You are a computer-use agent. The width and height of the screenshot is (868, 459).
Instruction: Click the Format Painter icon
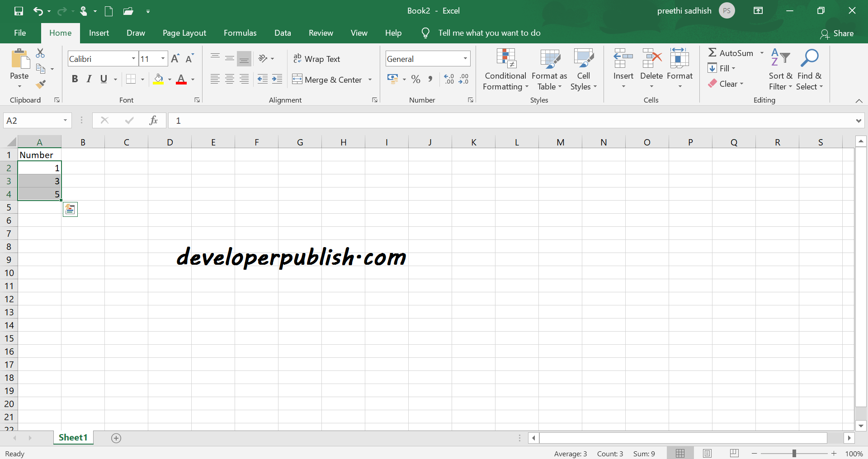pyautogui.click(x=41, y=84)
